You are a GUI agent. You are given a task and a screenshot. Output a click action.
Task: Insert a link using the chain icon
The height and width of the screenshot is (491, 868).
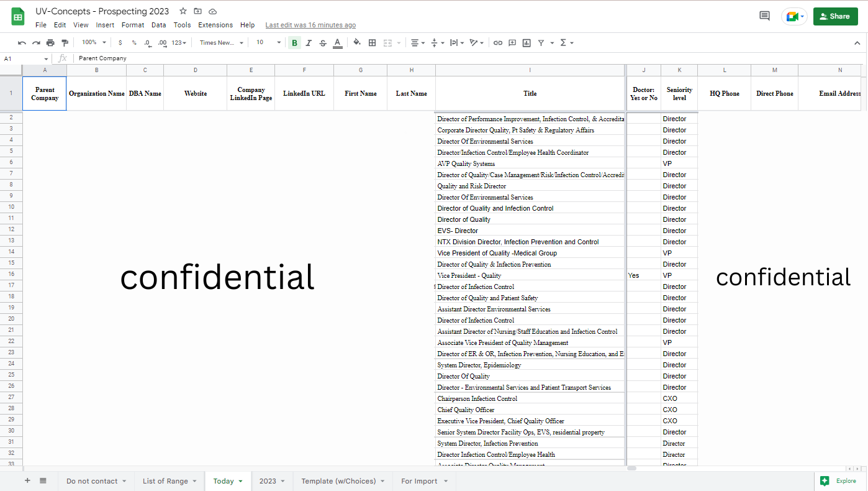click(498, 43)
